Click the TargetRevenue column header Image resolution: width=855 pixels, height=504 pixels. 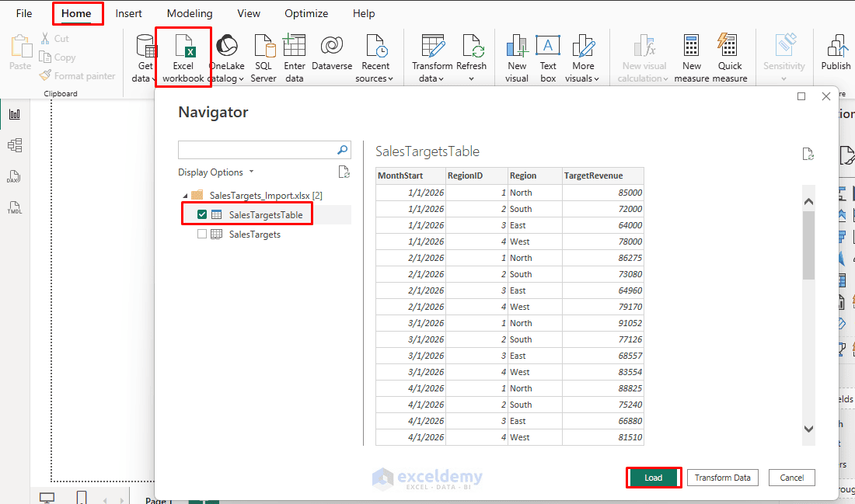(x=603, y=176)
